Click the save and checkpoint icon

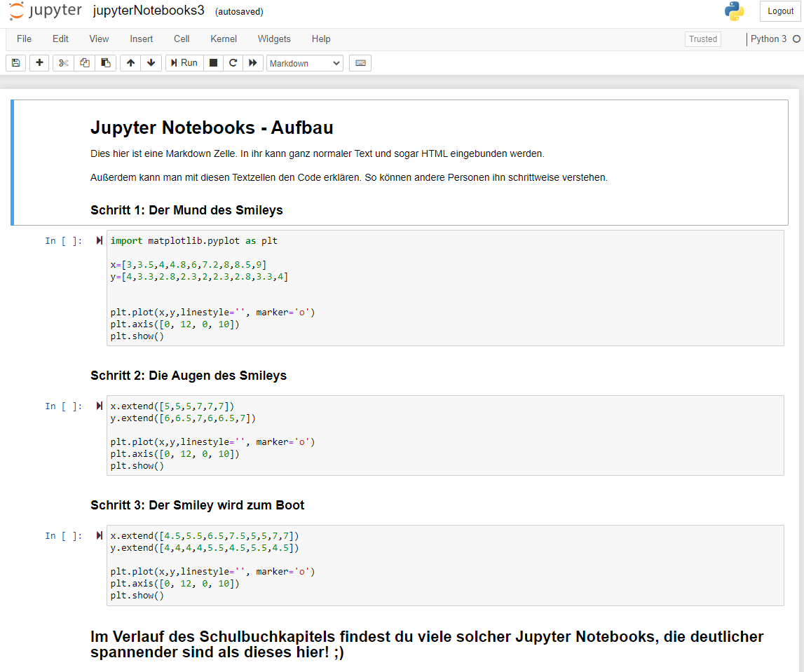click(x=16, y=63)
